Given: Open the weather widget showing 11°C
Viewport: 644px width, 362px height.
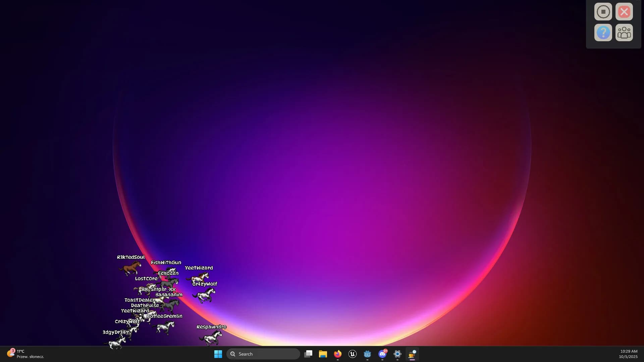Looking at the screenshot, I should (25, 354).
